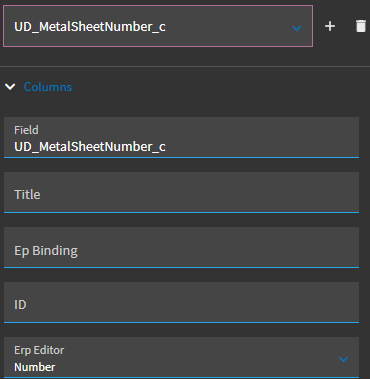Open the column selector chevron at top

[297, 28]
